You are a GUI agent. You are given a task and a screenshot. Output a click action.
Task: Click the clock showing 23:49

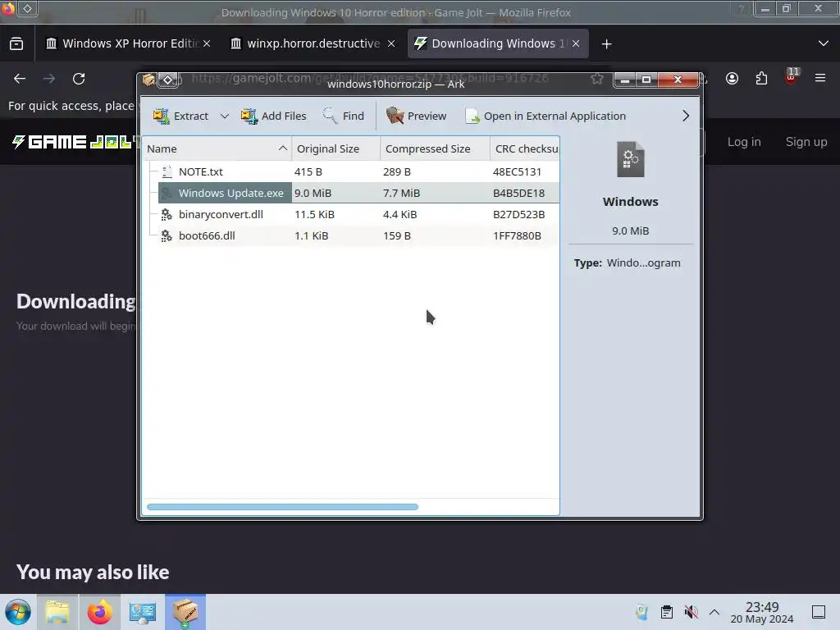point(762,612)
